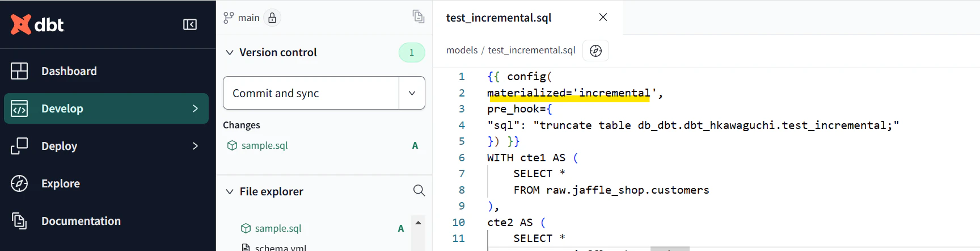Click the A status badge in Changes
Image resolution: width=980 pixels, height=251 pixels.
tap(415, 145)
